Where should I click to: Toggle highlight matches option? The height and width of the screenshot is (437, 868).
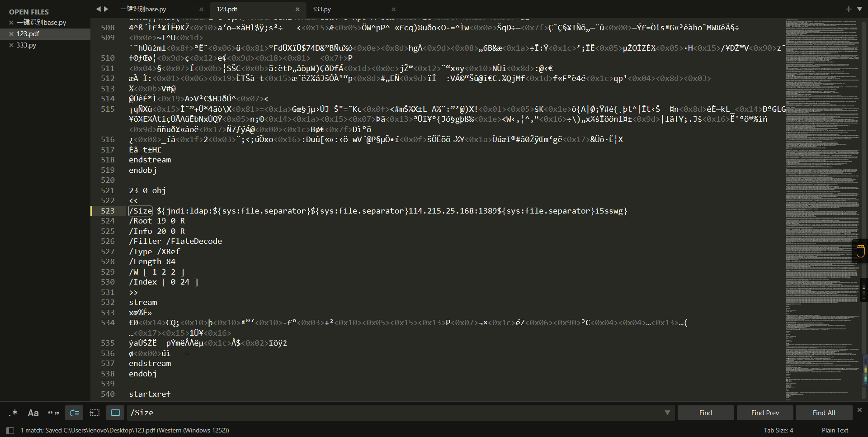(x=116, y=413)
